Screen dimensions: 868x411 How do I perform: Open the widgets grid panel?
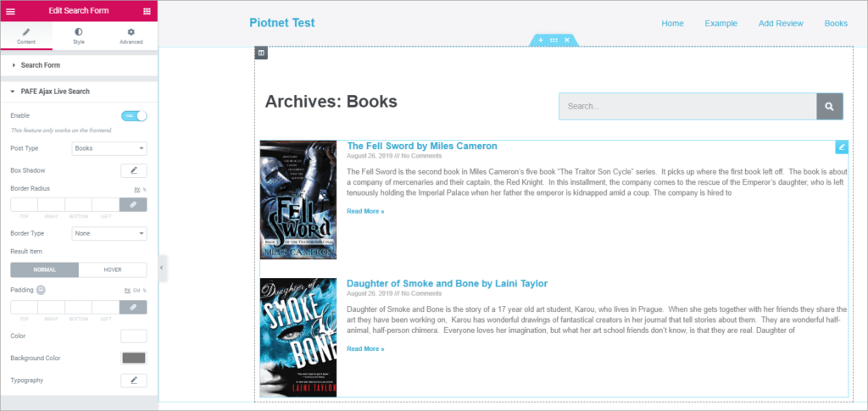[x=147, y=11]
